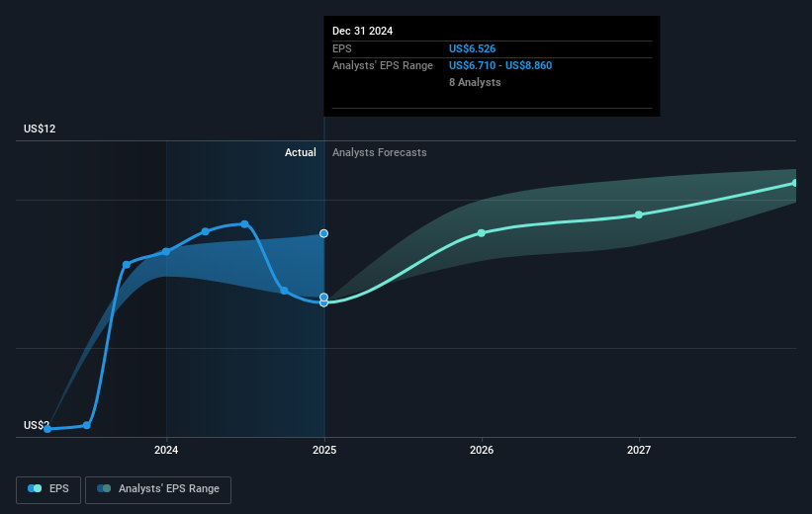Select the 2027 x-axis label
Viewport: 812px width, 514px height.
(x=639, y=451)
